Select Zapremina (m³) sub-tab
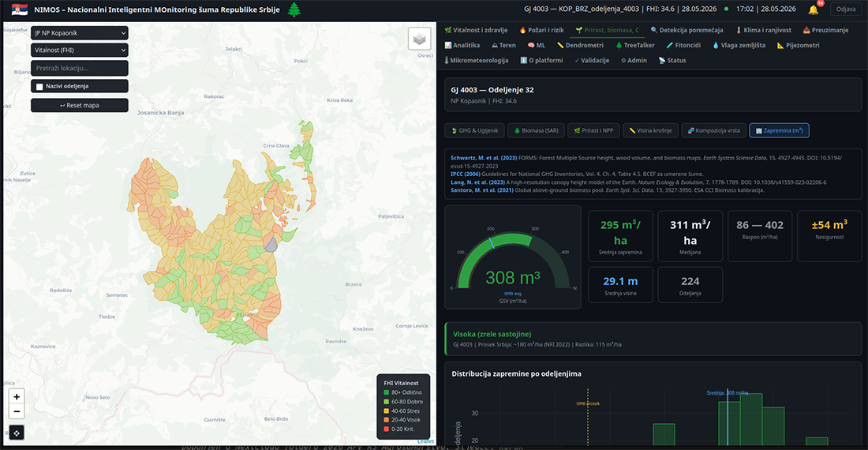 pyautogui.click(x=779, y=130)
